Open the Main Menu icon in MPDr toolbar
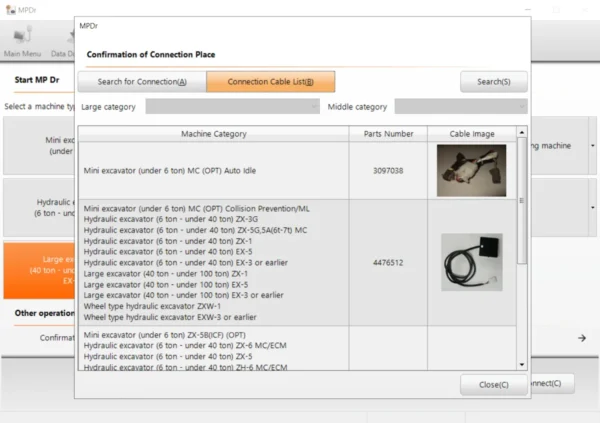600x423 pixels. [22, 42]
